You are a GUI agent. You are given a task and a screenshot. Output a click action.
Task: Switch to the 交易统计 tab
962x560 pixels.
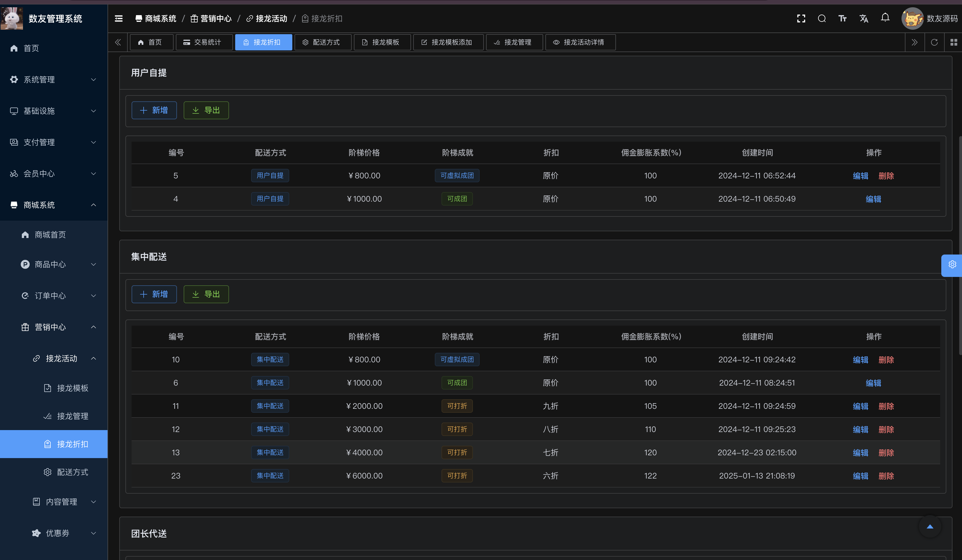(x=204, y=42)
